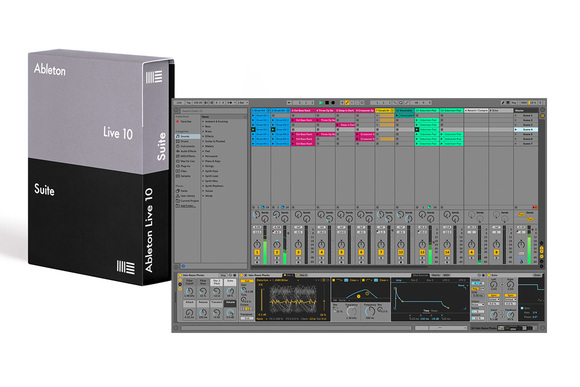Click the Tap tempo button
580x387 pixels.
click(188, 102)
